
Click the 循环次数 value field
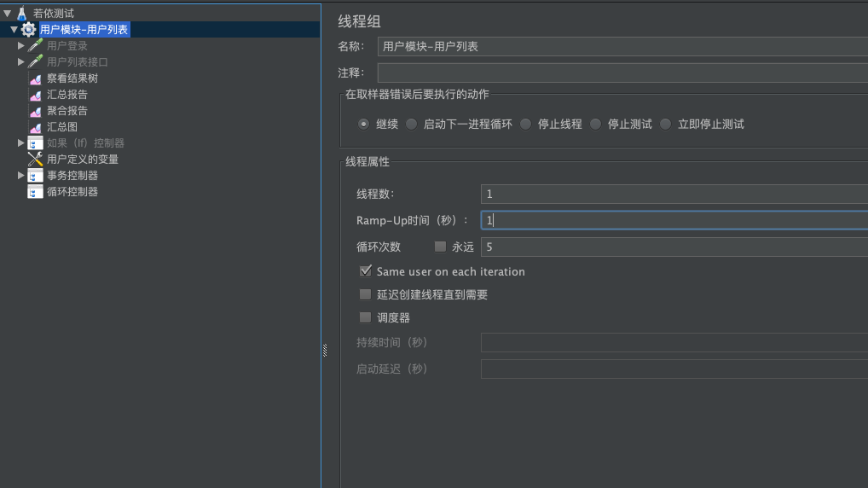pyautogui.click(x=674, y=247)
